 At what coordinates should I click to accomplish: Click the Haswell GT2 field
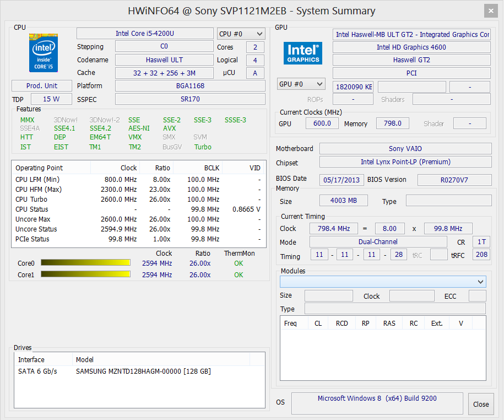point(411,60)
